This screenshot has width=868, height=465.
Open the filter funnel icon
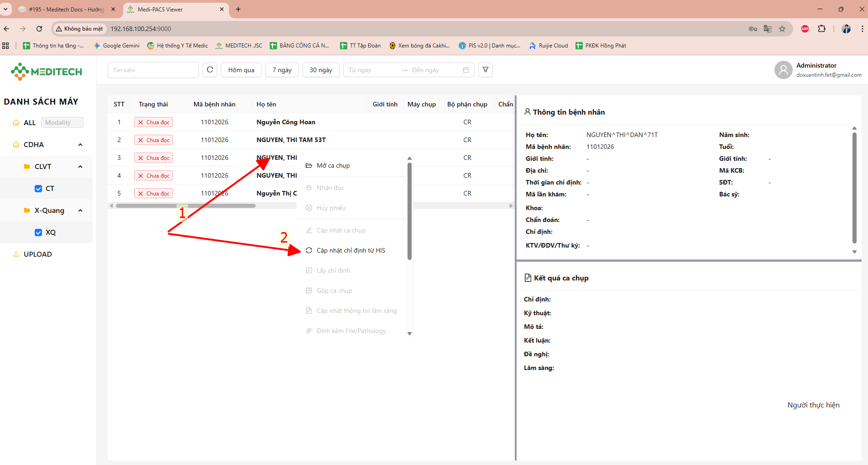pos(486,70)
